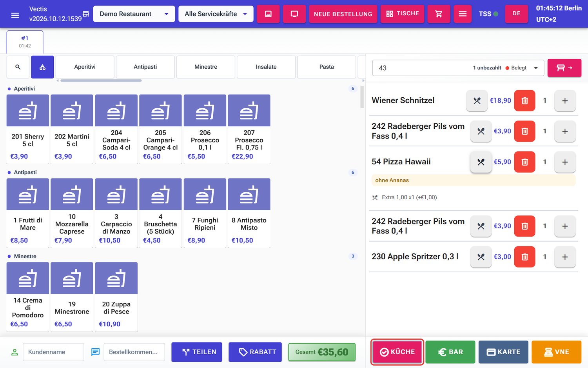
Task: Split the bill with TEILEN
Action: pos(197,352)
